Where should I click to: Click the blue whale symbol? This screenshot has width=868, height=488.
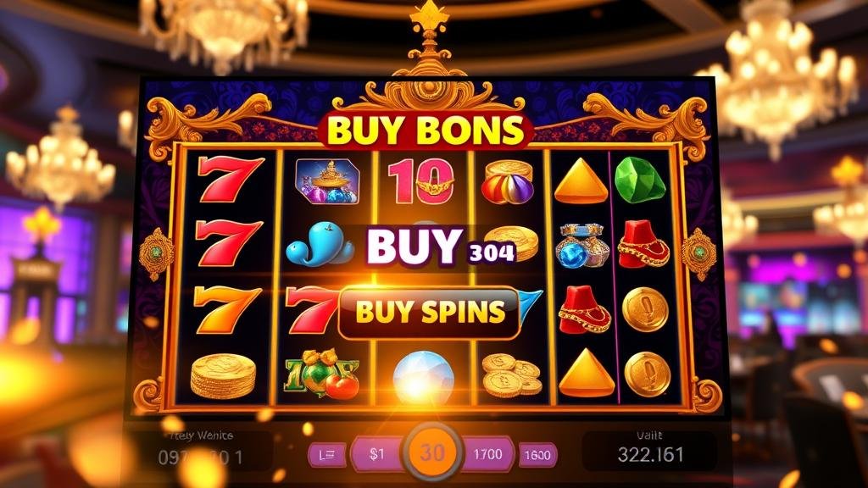pyautogui.click(x=319, y=244)
